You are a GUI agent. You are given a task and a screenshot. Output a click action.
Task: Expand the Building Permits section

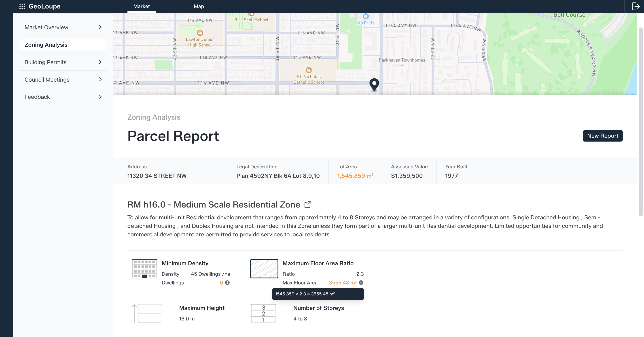click(x=63, y=62)
